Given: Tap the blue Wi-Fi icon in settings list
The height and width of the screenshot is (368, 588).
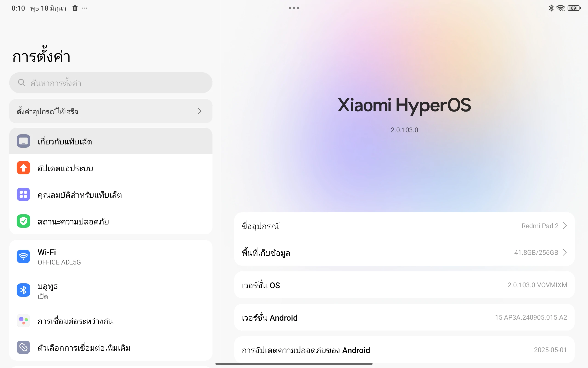Looking at the screenshot, I should (x=23, y=256).
